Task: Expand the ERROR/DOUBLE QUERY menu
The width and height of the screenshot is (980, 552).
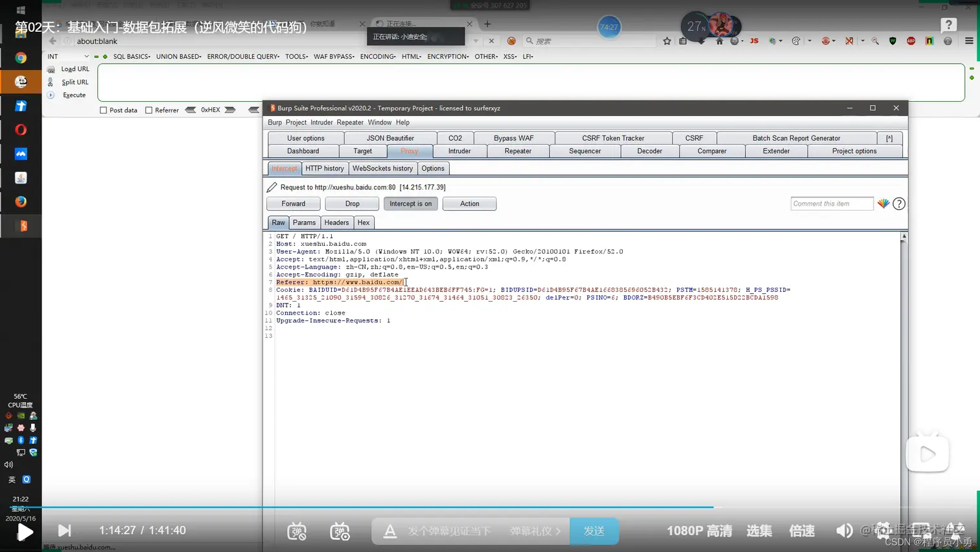Action: [243, 56]
